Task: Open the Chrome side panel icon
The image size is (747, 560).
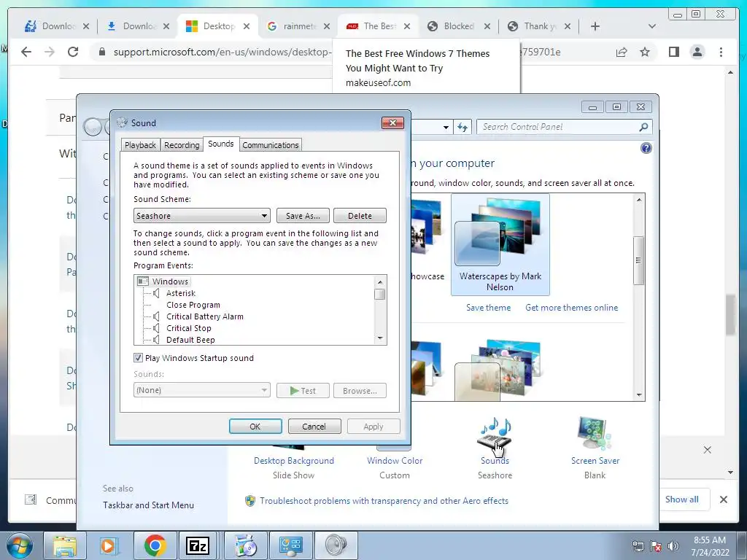Action: coord(673,52)
